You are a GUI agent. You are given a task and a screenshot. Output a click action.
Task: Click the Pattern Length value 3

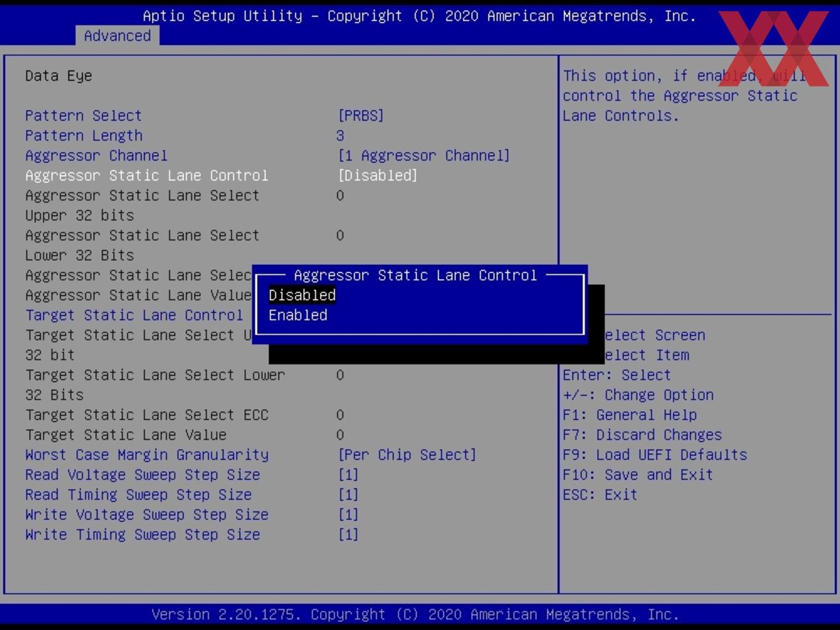click(x=340, y=135)
